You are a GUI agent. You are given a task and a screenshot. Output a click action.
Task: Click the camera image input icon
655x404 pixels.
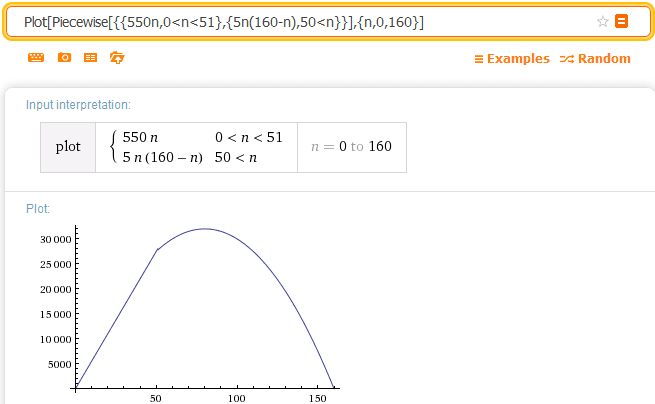pos(64,59)
